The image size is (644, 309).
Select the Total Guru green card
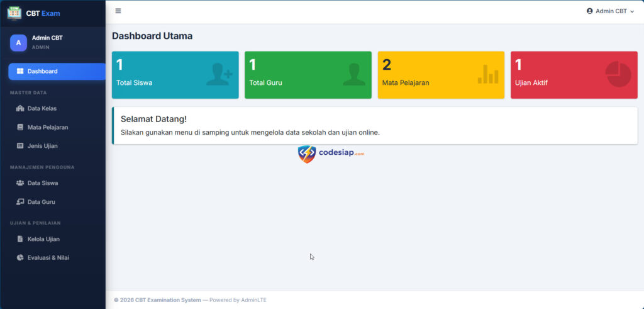308,75
